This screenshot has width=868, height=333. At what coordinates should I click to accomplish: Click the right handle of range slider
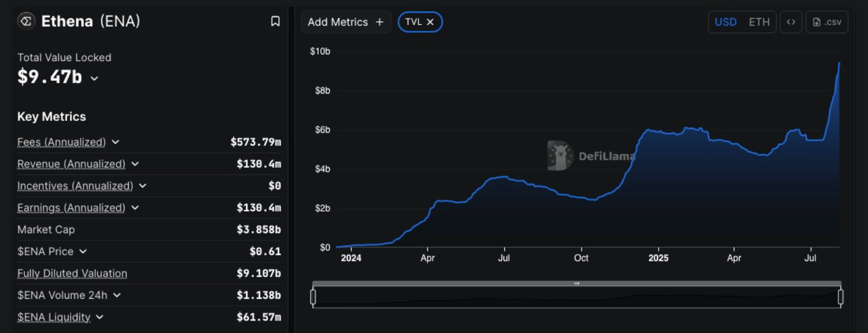coord(840,297)
